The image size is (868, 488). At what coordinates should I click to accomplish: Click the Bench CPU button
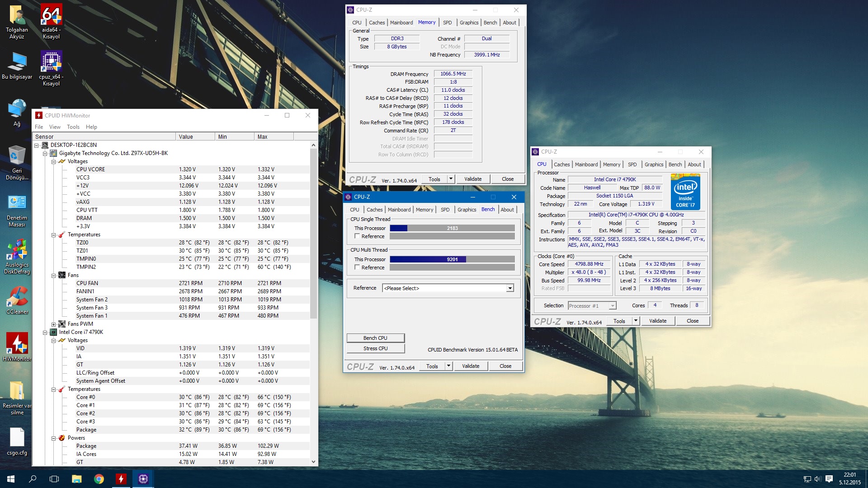pyautogui.click(x=375, y=338)
